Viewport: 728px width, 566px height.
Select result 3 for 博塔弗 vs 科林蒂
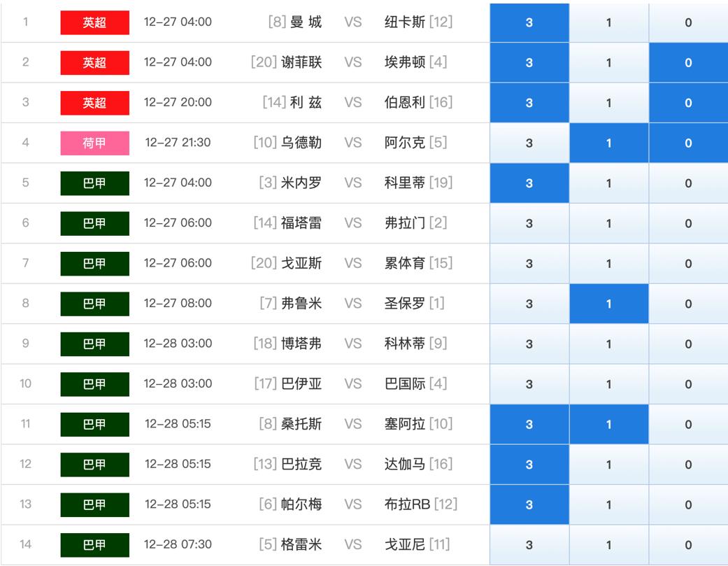coord(529,344)
